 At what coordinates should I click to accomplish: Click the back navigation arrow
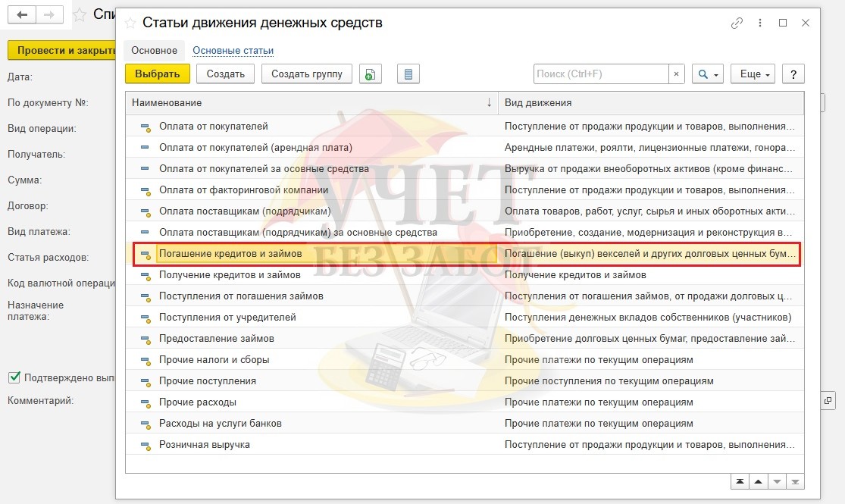coord(22,14)
